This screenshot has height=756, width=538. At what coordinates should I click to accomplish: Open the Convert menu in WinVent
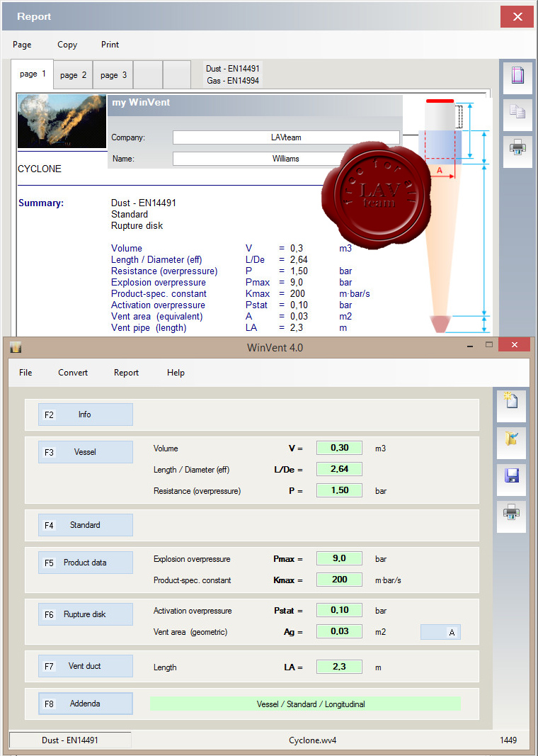tap(73, 372)
